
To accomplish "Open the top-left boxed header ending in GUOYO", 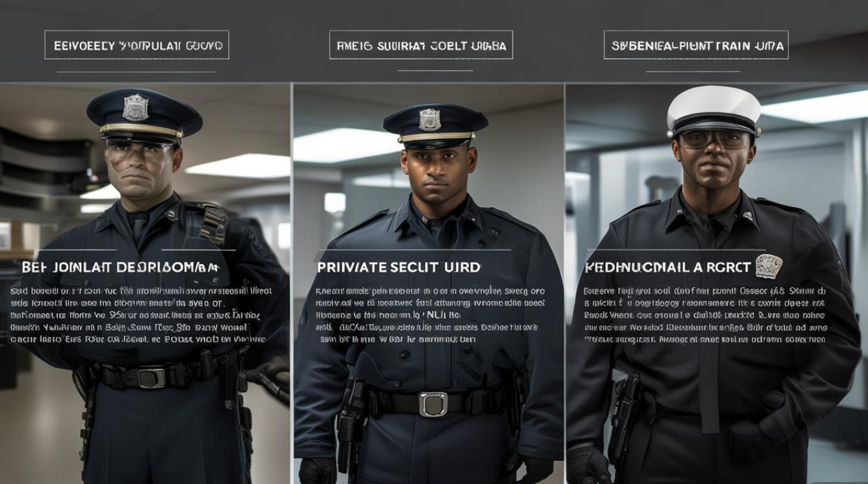I will point(137,45).
